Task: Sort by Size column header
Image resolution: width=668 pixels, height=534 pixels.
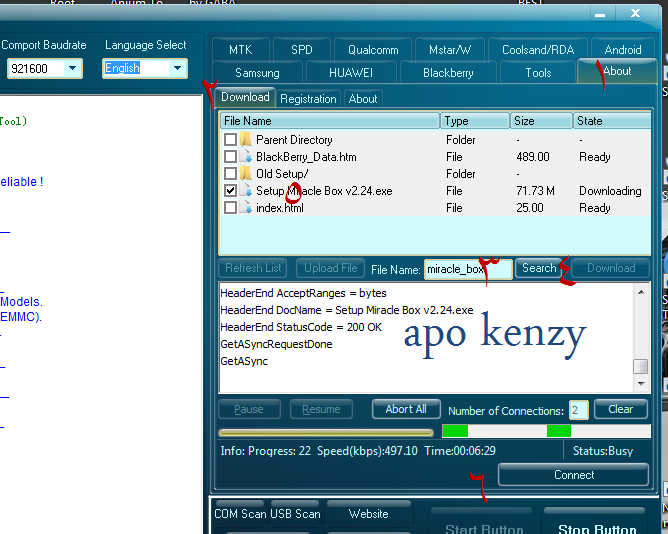Action: click(x=541, y=121)
